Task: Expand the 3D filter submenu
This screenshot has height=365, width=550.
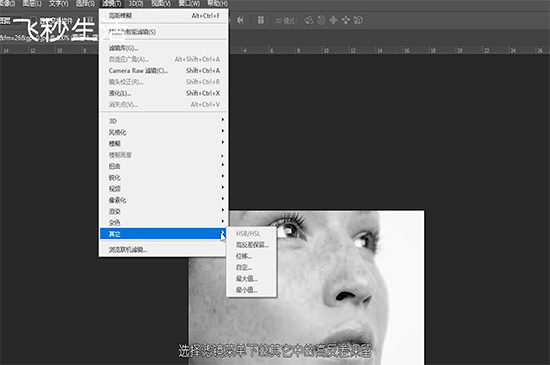Action: point(163,121)
